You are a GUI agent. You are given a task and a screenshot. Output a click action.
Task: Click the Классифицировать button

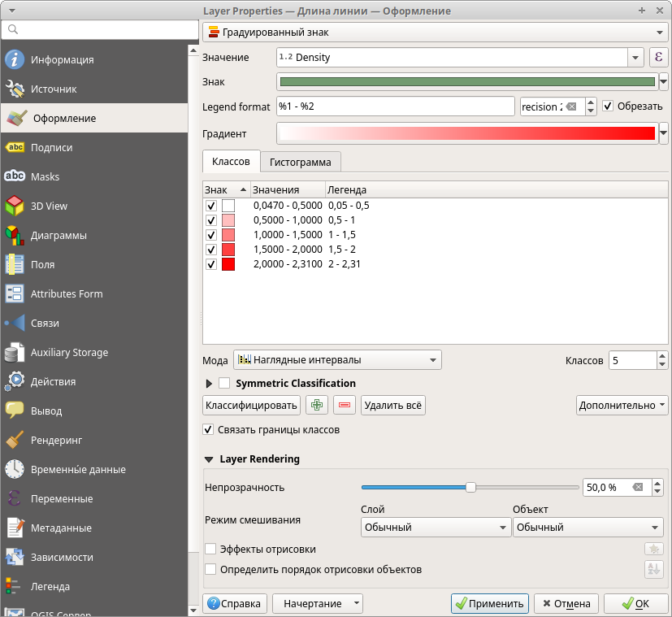pos(251,405)
